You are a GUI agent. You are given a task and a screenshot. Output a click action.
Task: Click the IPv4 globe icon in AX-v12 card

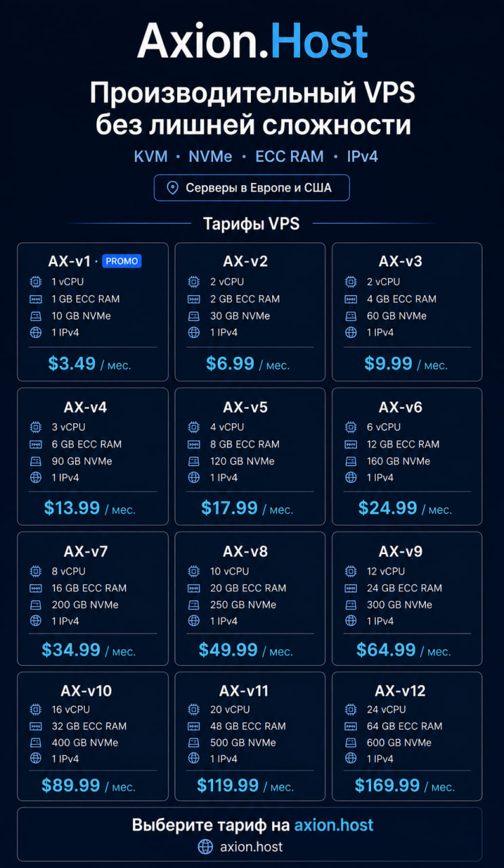tap(351, 759)
